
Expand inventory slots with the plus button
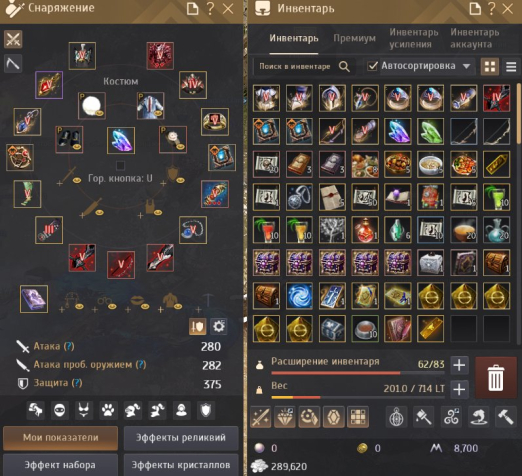459,365
